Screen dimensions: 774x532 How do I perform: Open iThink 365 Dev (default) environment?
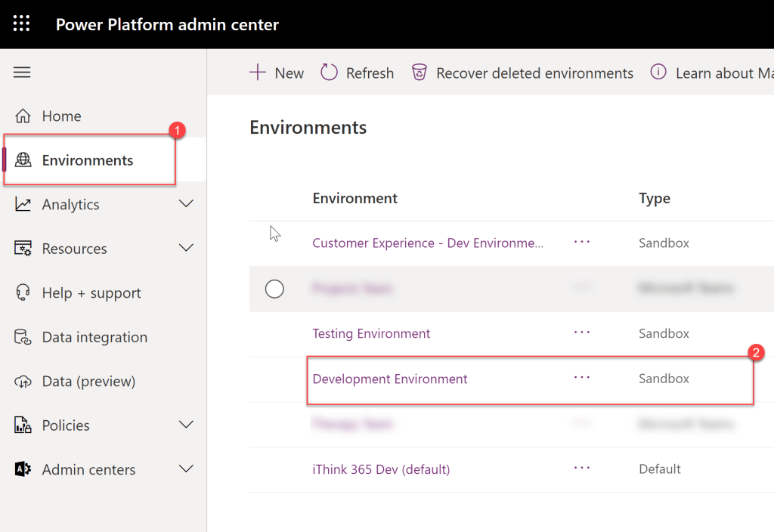tap(381, 469)
